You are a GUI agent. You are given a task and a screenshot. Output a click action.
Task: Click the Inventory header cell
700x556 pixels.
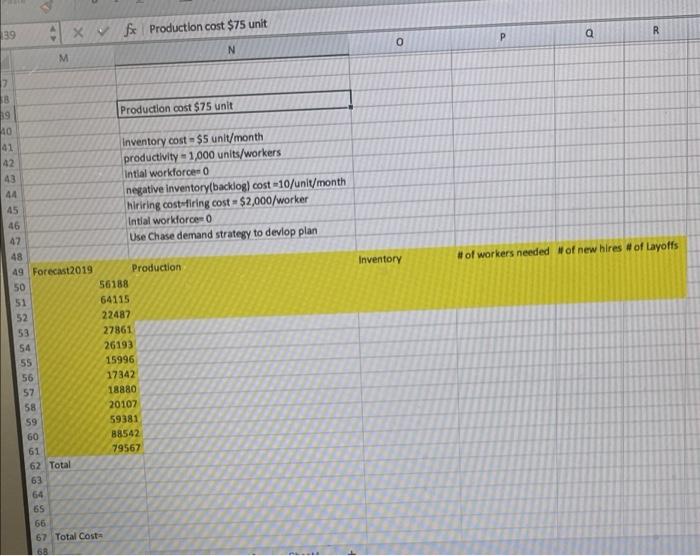tap(380, 259)
